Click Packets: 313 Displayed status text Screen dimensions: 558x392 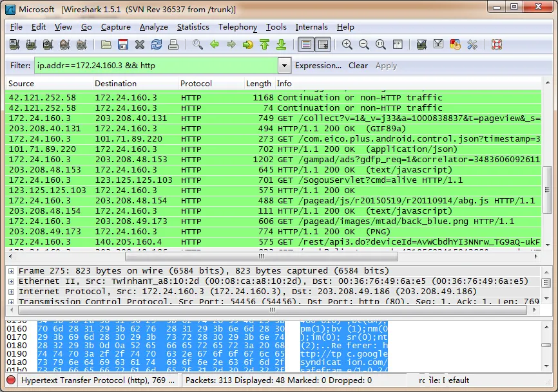pos(278,380)
